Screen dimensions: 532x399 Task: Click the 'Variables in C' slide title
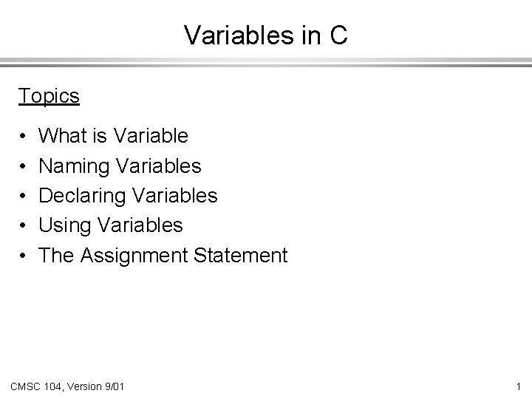[265, 35]
